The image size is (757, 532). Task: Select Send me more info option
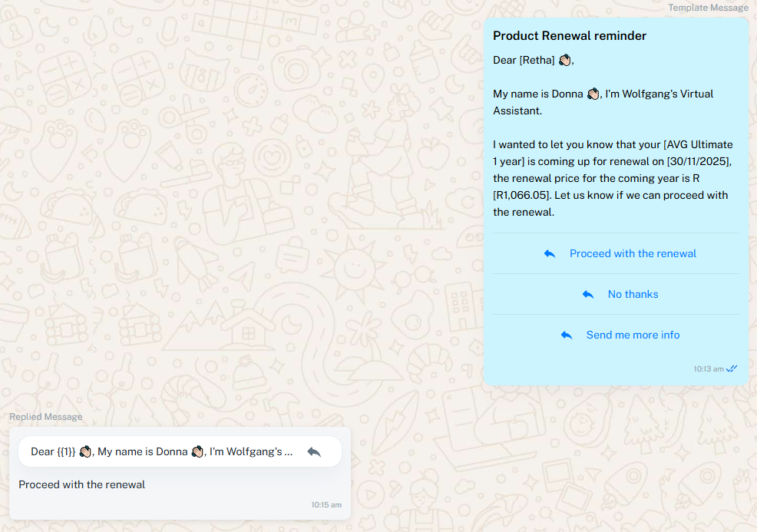(633, 335)
